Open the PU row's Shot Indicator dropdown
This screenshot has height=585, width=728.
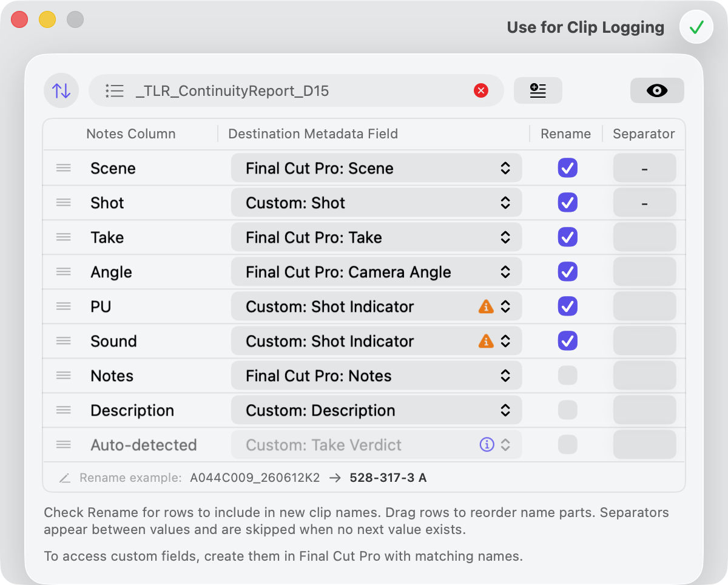point(376,306)
